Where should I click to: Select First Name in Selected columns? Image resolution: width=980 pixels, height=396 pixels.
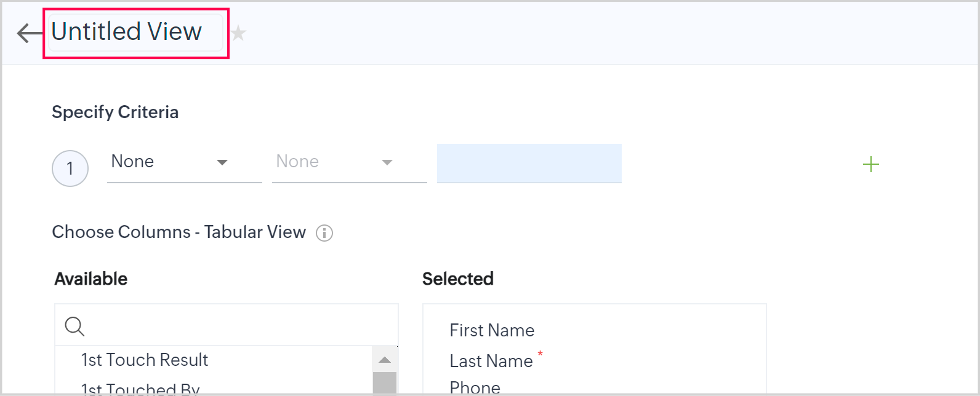click(x=492, y=330)
